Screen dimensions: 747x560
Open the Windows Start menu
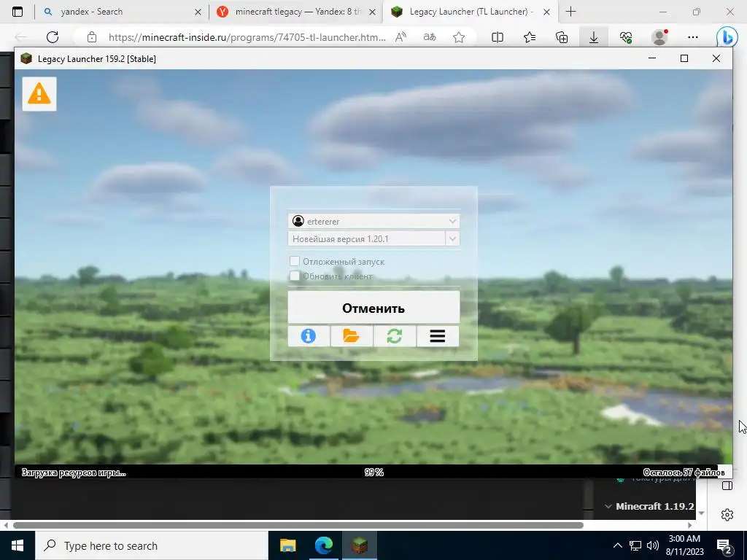tap(18, 545)
